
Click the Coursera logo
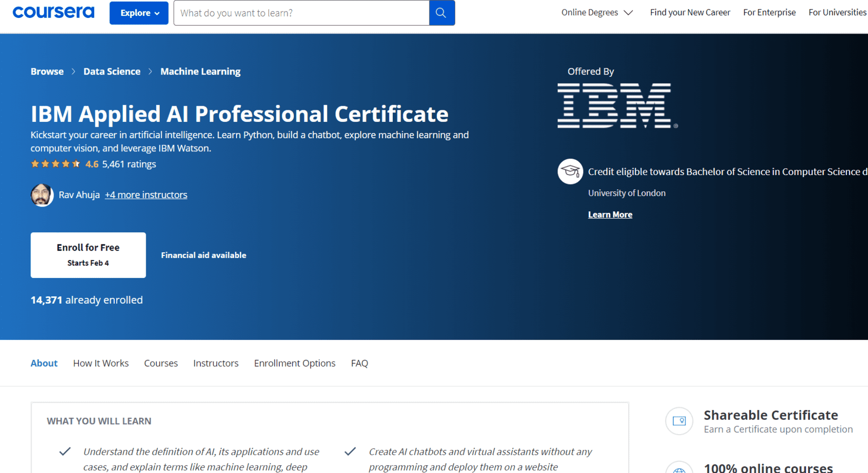point(53,12)
